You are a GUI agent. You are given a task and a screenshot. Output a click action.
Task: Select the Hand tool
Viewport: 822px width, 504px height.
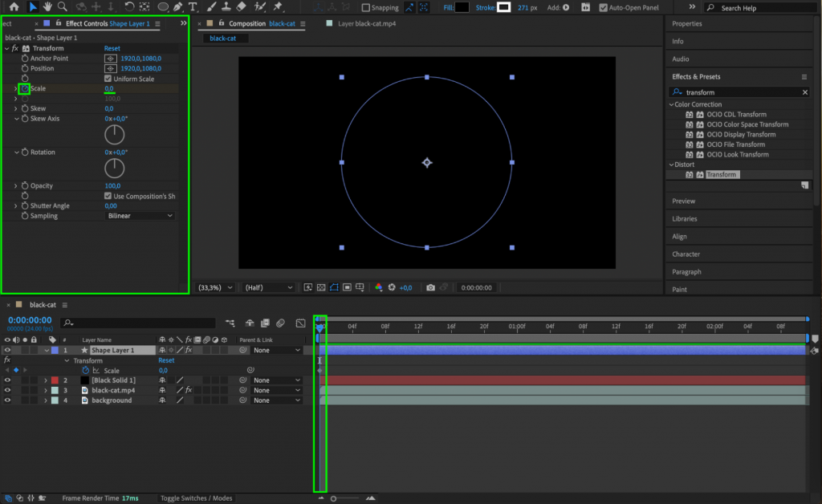click(47, 7)
